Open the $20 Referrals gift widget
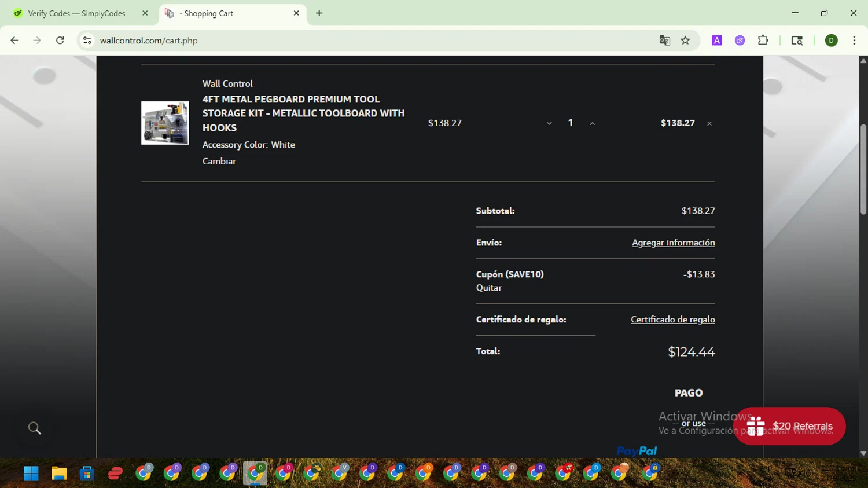This screenshot has width=868, height=488. (789, 426)
